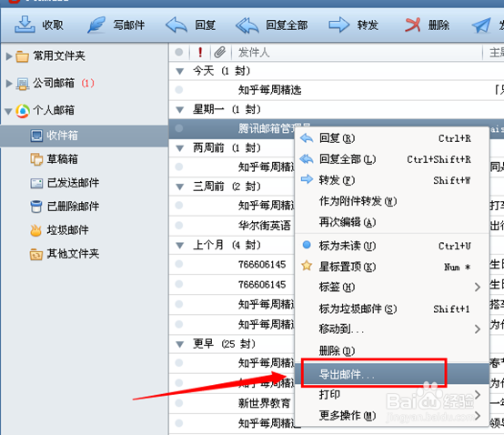Sort messages by 发件人 column header

[254, 52]
